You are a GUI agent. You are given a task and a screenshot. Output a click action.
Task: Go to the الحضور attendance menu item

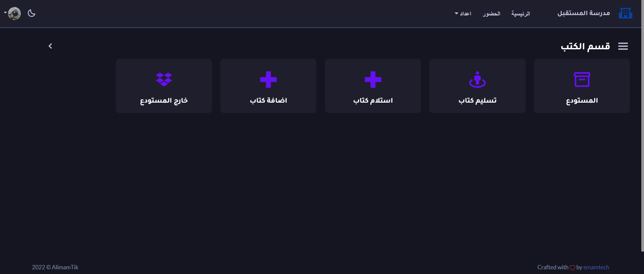(491, 14)
